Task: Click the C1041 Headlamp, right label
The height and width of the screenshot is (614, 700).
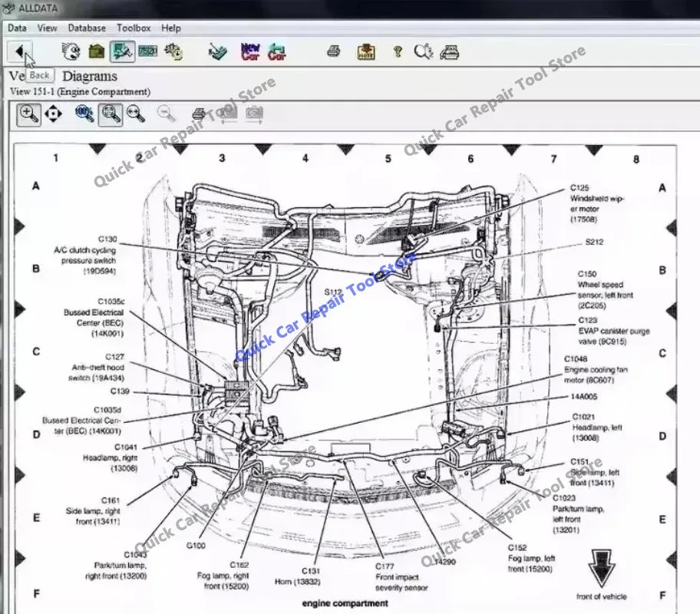Action: click(x=110, y=457)
